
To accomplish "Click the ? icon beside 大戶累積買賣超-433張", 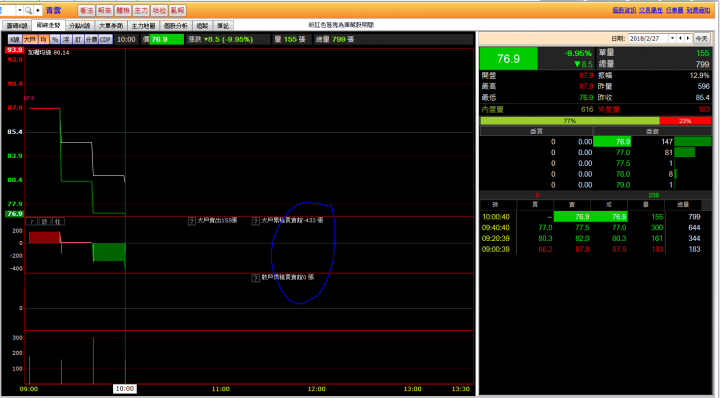I will [256, 221].
